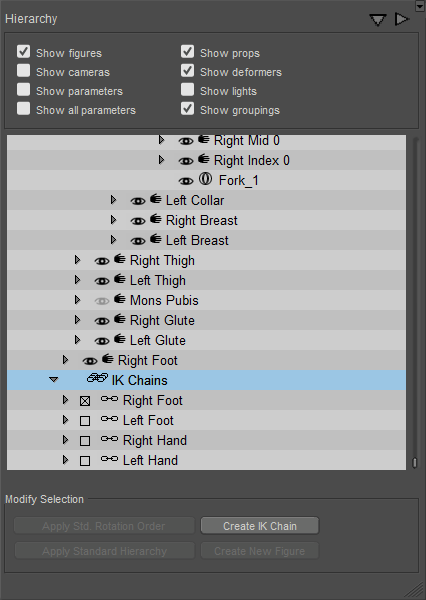Expand the Left Thigh tree node

(x=77, y=280)
